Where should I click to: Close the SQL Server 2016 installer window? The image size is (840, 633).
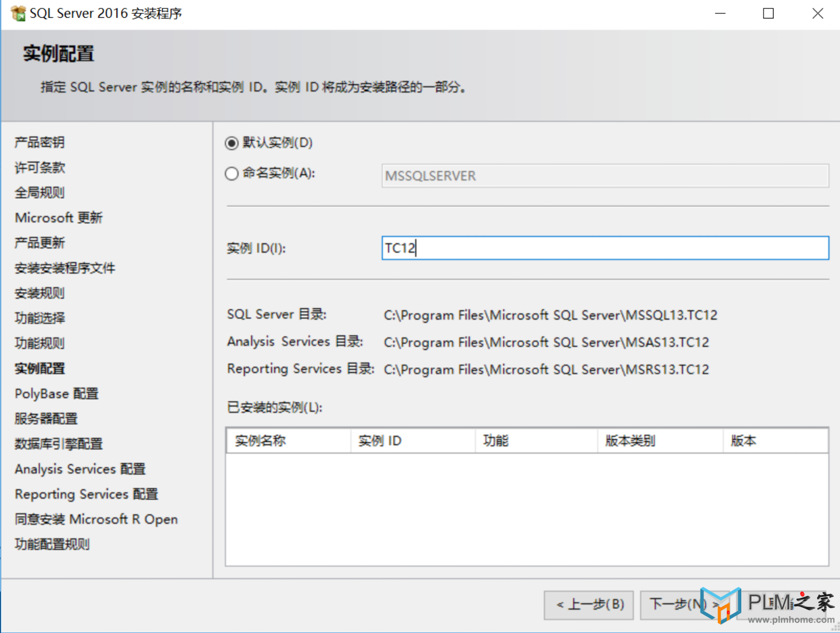tap(817, 13)
